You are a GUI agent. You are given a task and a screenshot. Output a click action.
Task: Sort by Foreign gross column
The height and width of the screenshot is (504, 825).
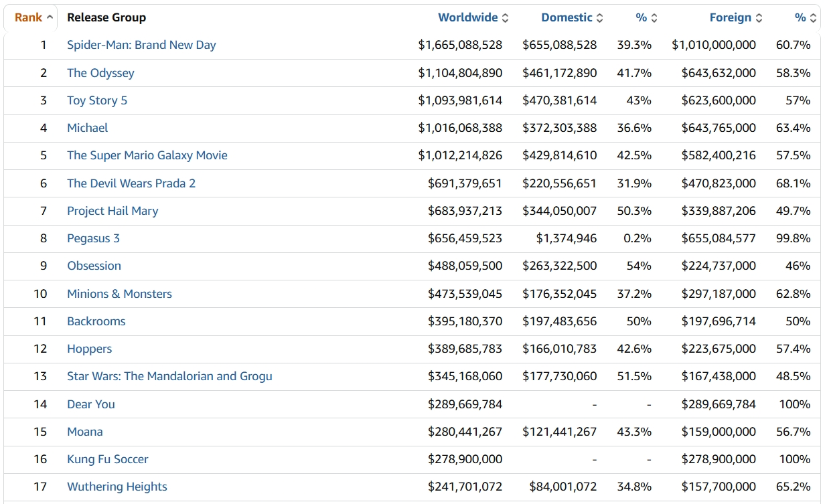[735, 17]
